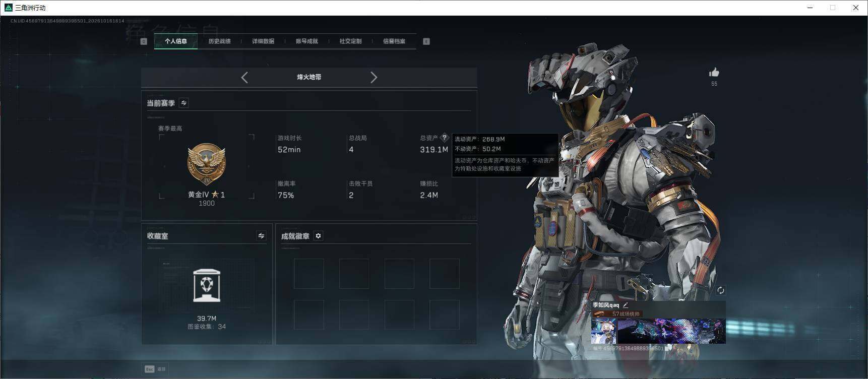Go to the previous game mode with left chevron
The image size is (868, 379).
click(244, 77)
